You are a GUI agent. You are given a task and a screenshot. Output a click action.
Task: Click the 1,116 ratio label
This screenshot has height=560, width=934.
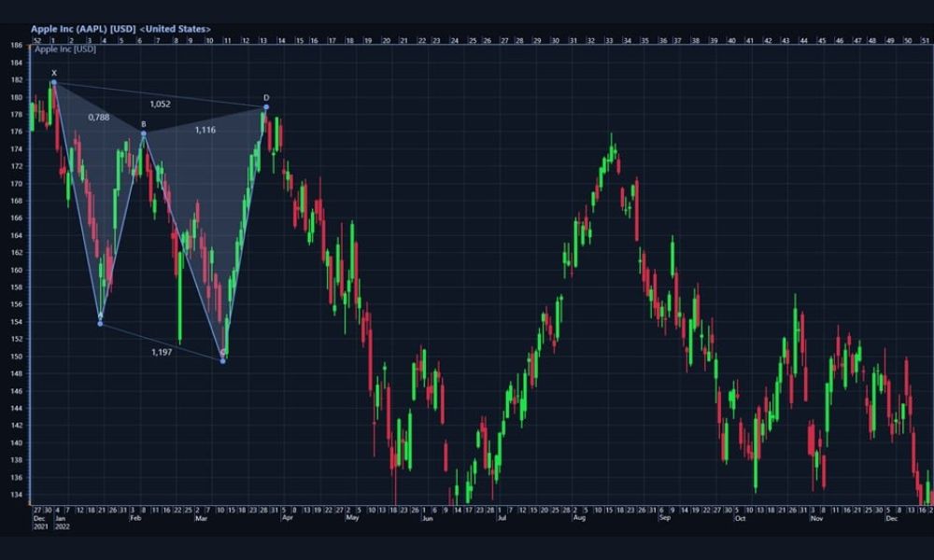205,130
